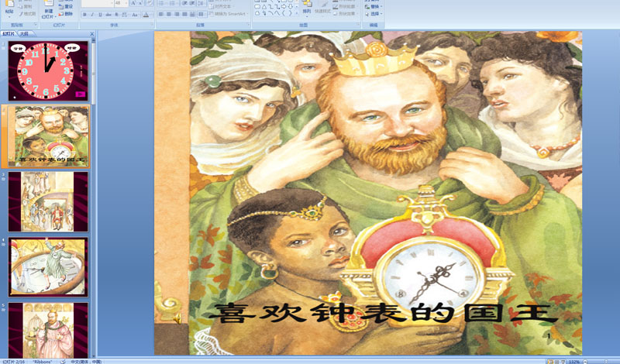
Task: Open the Character Spacing dropdown
Action: [125, 15]
